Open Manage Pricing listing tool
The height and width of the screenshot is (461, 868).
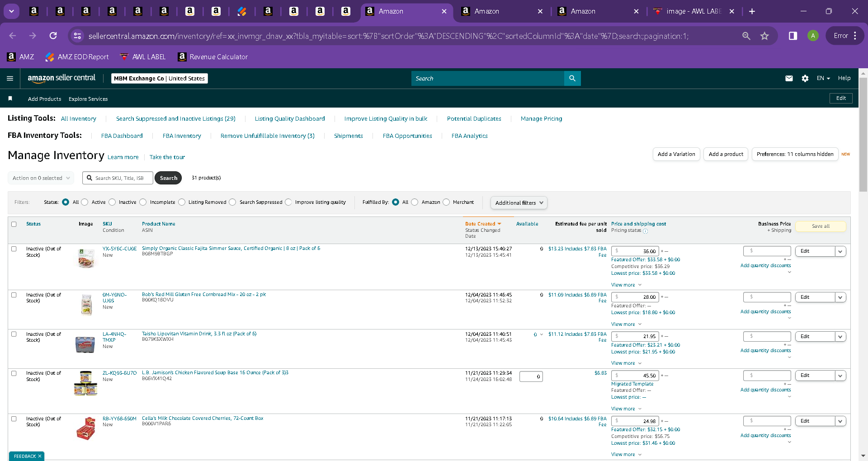point(542,119)
